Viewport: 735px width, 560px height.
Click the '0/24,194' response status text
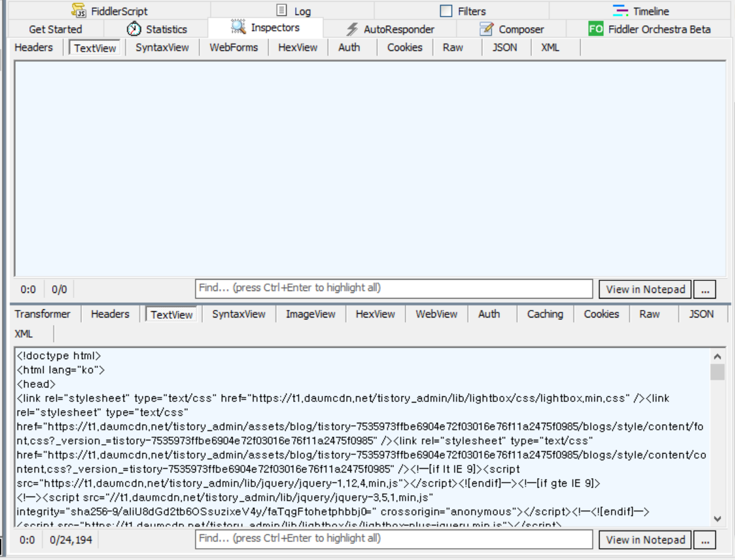[71, 540]
